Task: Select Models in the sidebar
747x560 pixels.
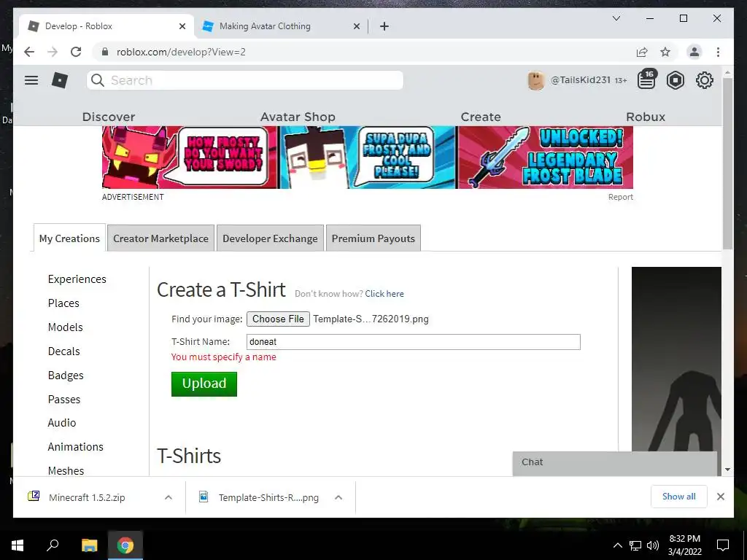Action: 65,327
